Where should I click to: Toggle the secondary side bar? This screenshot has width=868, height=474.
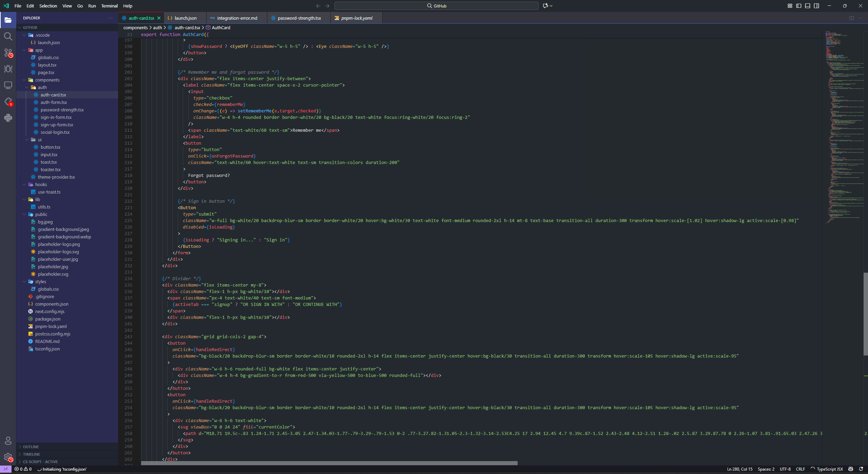816,6
